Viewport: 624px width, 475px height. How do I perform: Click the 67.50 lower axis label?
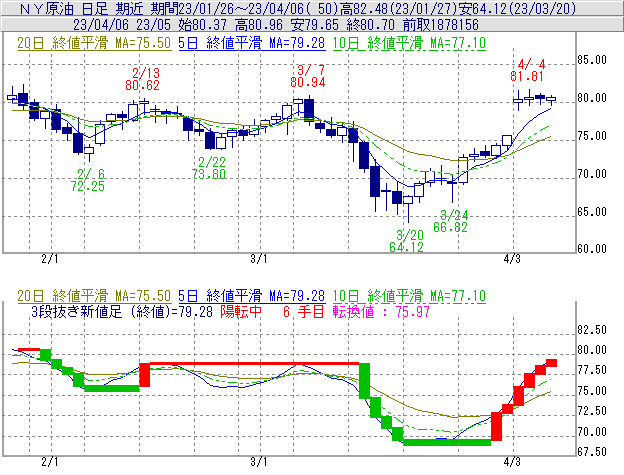pos(592,452)
